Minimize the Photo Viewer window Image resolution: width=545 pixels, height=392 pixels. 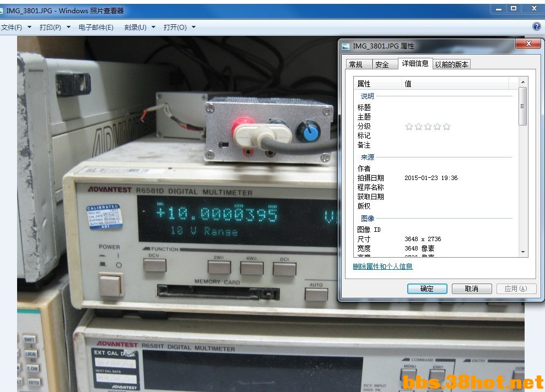tap(499, 9)
